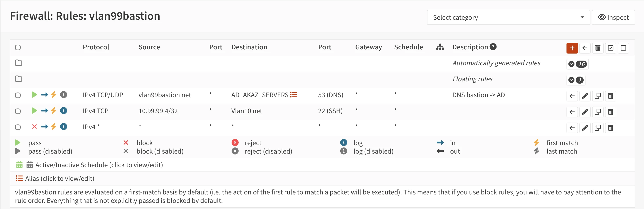The image size is (644, 209).
Task: Open the Select category dropdown
Action: point(508,18)
